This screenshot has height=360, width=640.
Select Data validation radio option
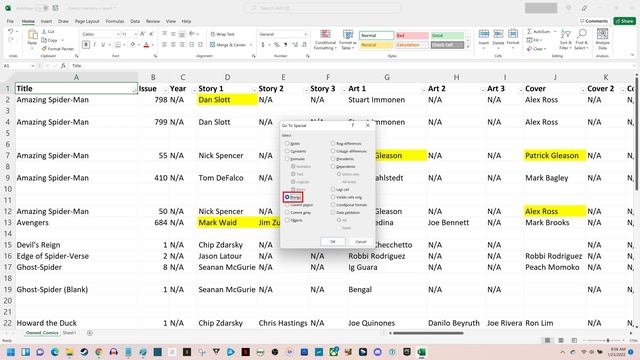click(333, 213)
